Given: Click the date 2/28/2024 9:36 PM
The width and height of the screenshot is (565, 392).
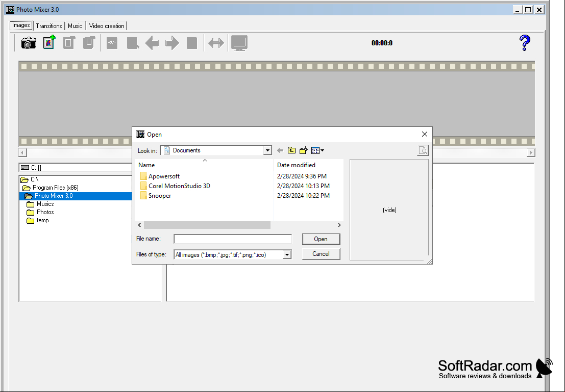Looking at the screenshot, I should tap(302, 176).
